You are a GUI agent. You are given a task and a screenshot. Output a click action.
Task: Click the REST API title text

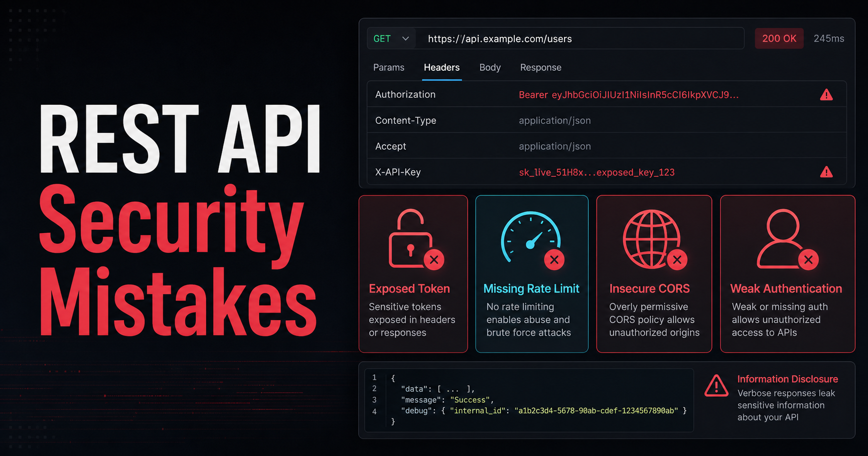[180, 139]
